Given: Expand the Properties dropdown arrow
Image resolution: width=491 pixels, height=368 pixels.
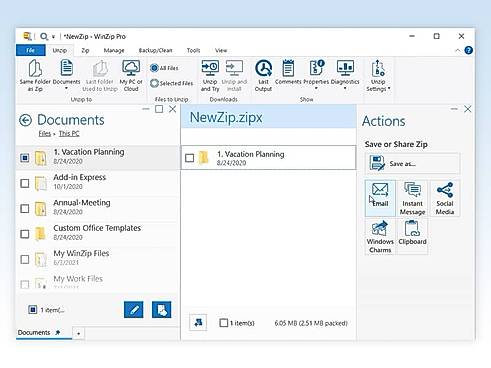Looking at the screenshot, I should point(316,89).
